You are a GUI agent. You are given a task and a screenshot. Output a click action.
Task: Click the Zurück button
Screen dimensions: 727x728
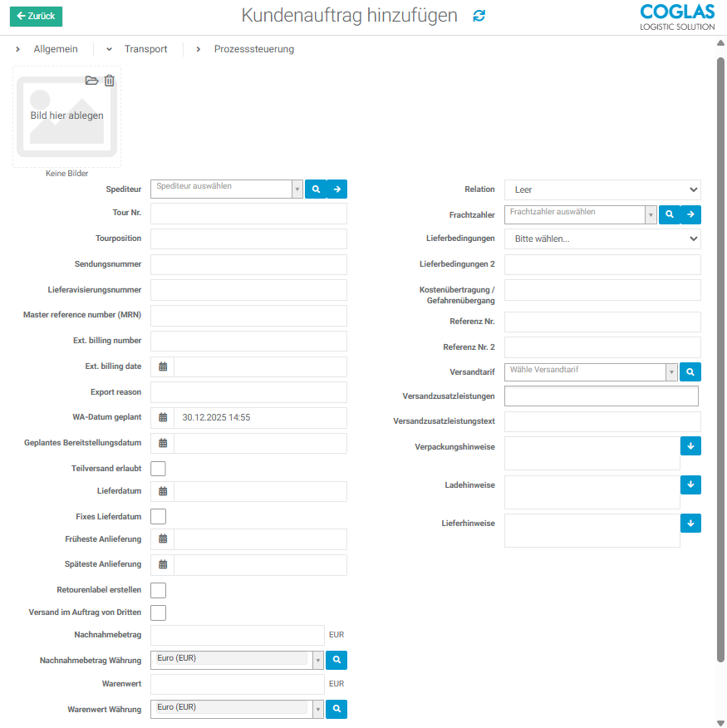36,16
